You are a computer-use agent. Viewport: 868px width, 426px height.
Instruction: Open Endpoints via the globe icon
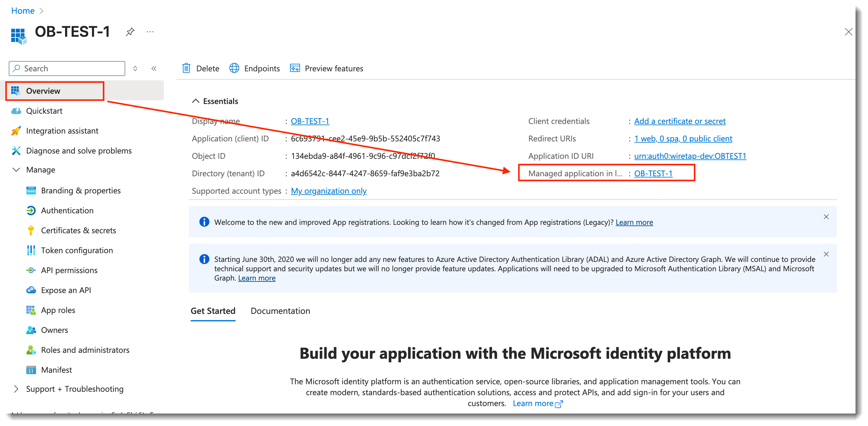tap(234, 69)
